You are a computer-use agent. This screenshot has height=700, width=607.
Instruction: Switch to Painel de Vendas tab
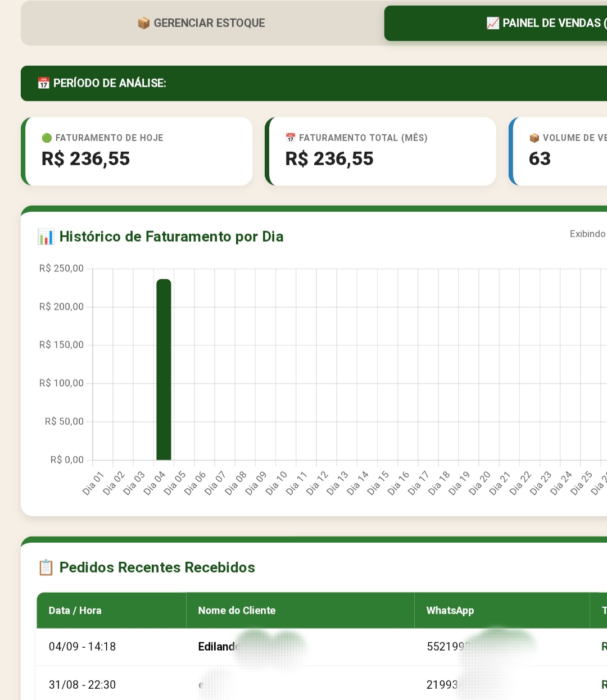(496, 23)
